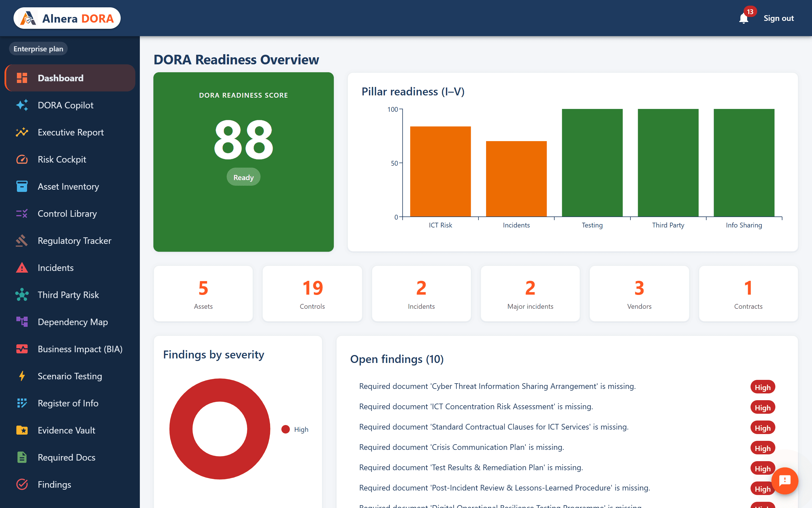Click the Third Party Risk hub icon

coord(22,295)
